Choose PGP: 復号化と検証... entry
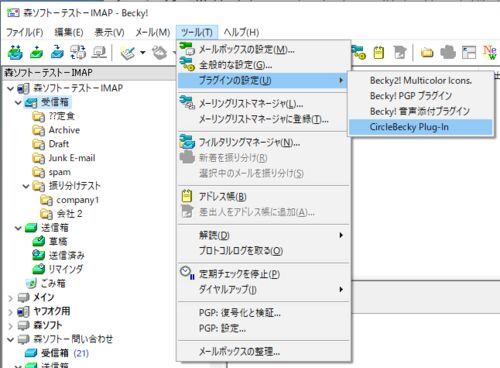 [264, 313]
